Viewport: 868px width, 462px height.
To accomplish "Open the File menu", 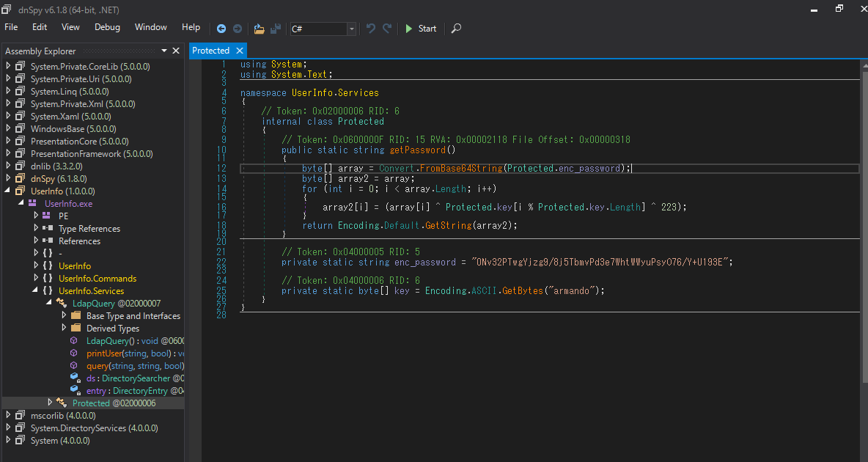I will [11, 27].
